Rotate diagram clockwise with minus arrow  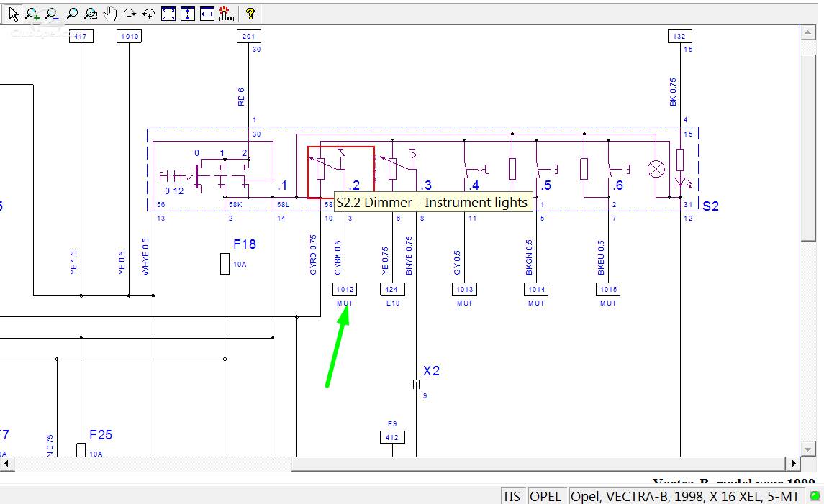(x=130, y=14)
